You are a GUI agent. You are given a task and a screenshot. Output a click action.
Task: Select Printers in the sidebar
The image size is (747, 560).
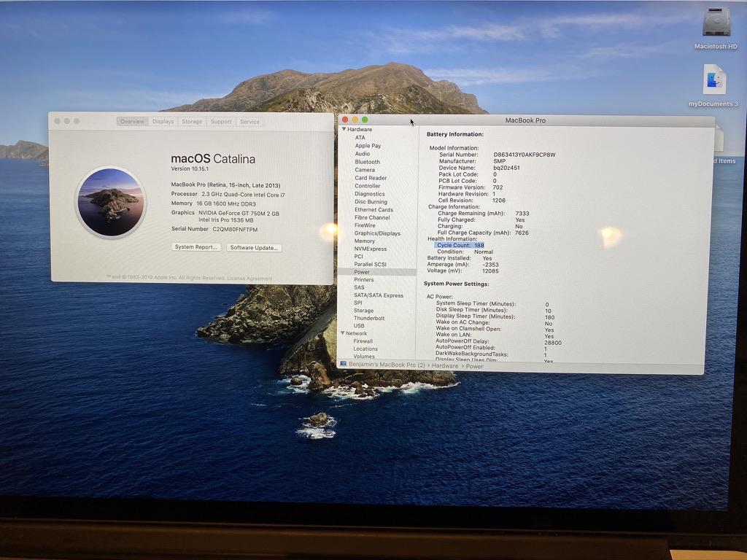click(x=363, y=280)
